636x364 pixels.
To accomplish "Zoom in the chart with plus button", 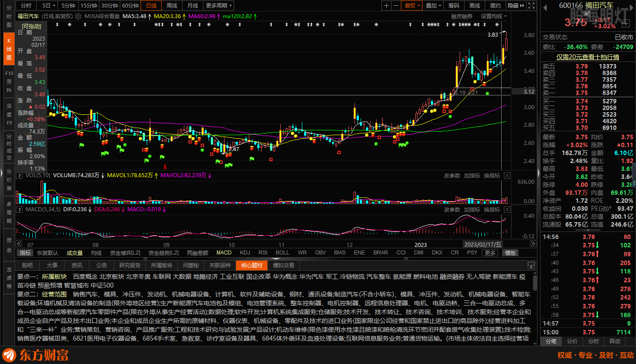I will click(387, 5).
